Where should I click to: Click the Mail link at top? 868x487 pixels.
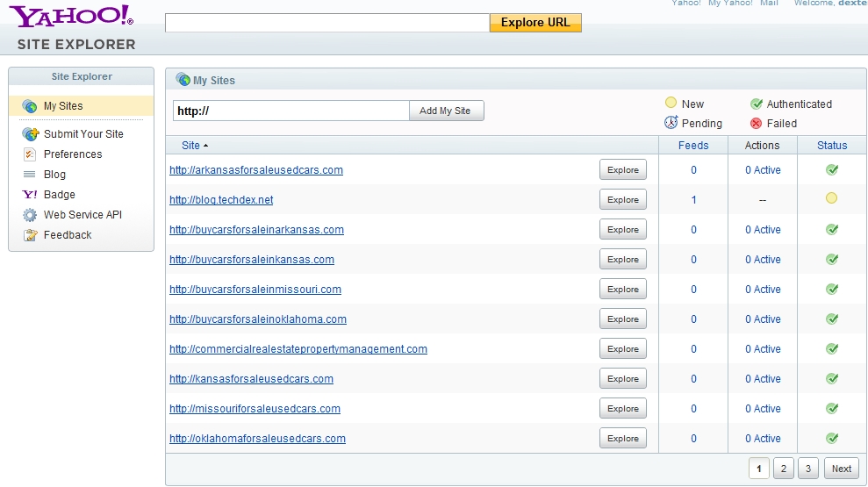point(769,3)
